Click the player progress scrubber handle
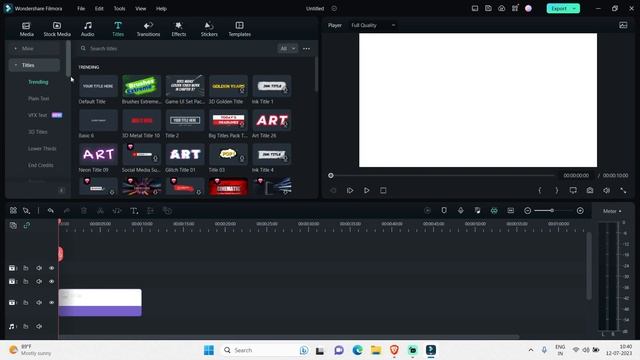 331,176
